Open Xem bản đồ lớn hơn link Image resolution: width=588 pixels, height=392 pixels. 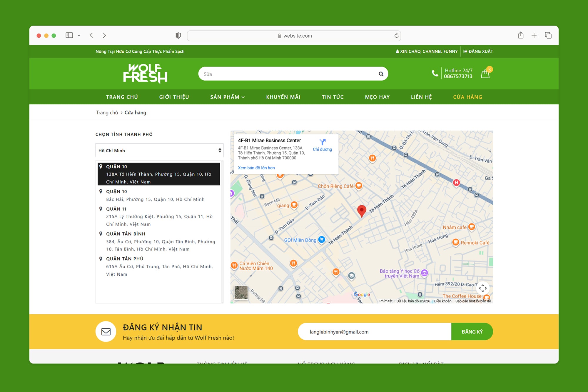[x=256, y=168]
